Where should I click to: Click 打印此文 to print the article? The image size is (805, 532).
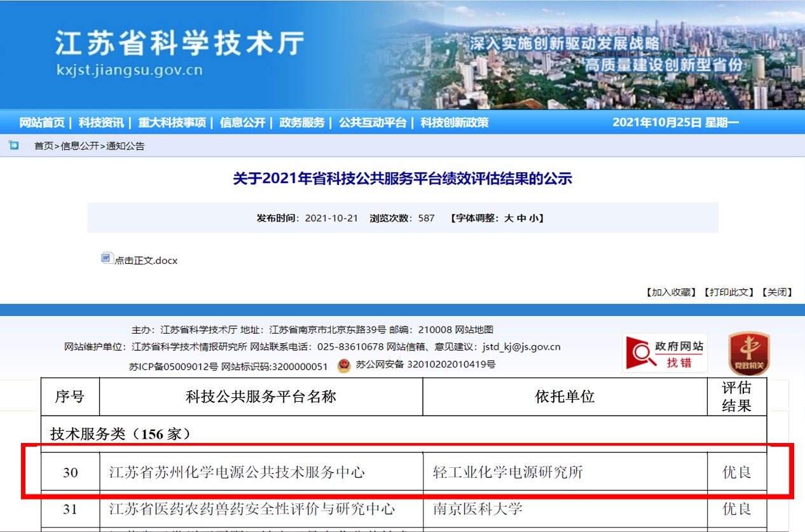[x=728, y=292]
